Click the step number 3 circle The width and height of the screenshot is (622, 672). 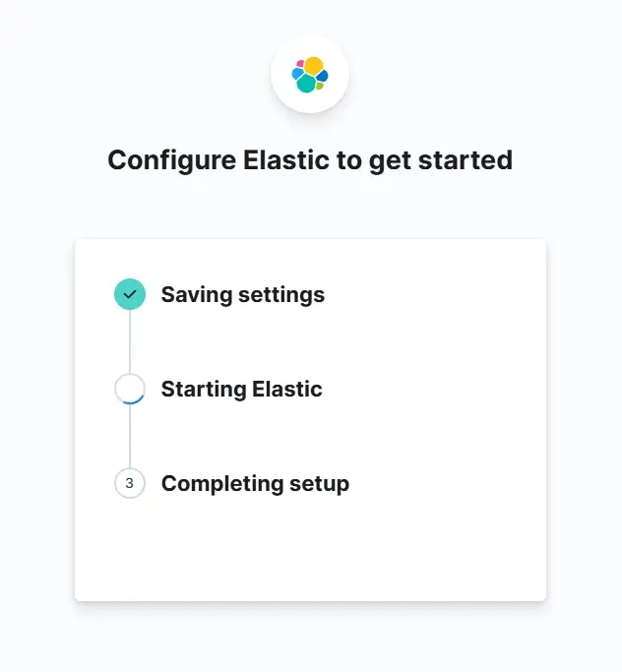(x=130, y=483)
